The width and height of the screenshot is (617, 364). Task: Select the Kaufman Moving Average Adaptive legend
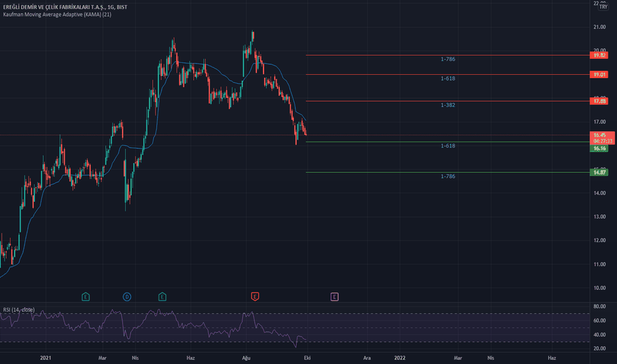(57, 15)
